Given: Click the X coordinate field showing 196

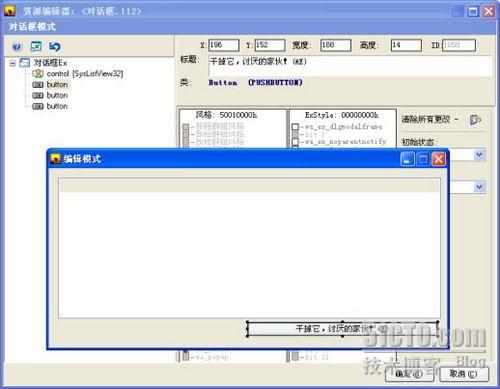Looking at the screenshot, I should [224, 45].
